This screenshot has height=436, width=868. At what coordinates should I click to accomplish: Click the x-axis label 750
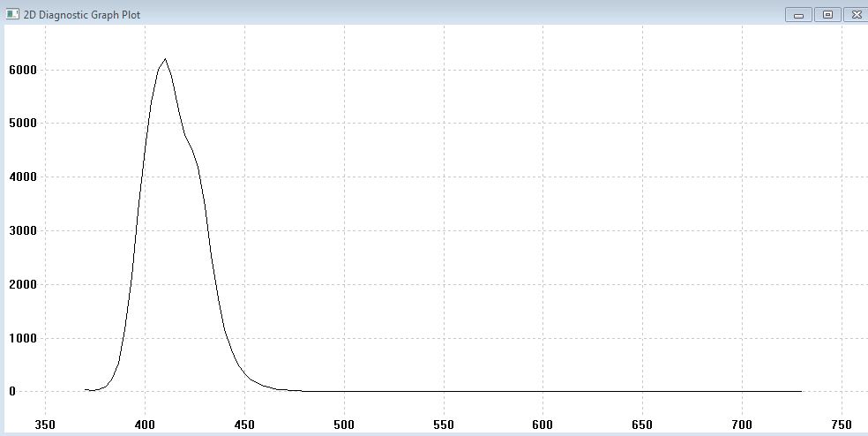click(842, 425)
